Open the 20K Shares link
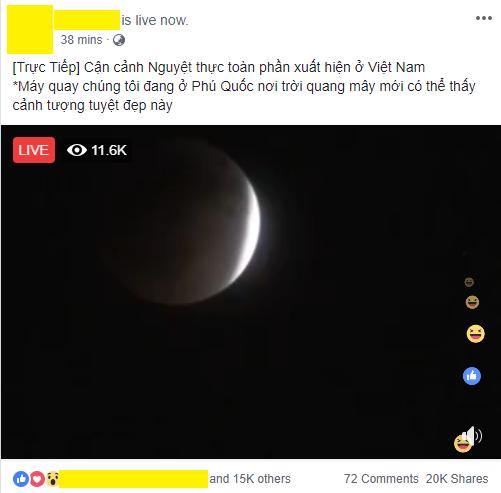The width and height of the screenshot is (501, 493). point(457,479)
